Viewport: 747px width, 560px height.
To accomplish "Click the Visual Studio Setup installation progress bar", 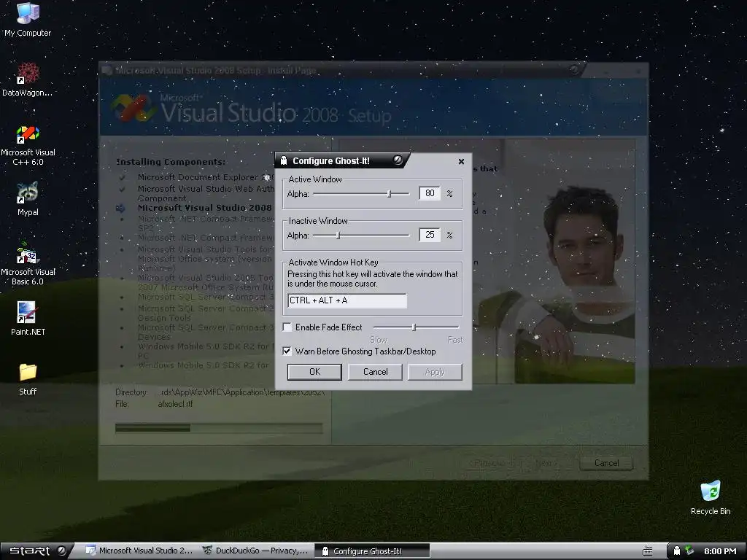I will [x=219, y=428].
